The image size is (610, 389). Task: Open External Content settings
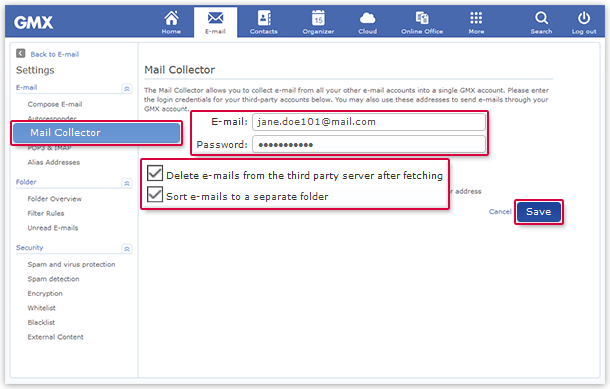55,337
